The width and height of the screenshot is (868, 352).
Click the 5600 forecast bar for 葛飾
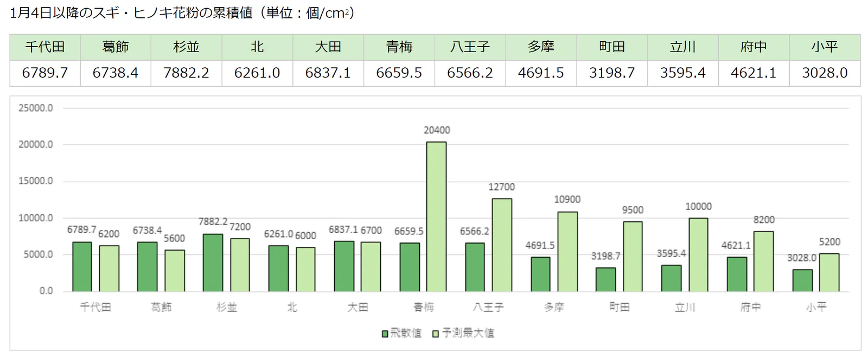[x=175, y=271]
